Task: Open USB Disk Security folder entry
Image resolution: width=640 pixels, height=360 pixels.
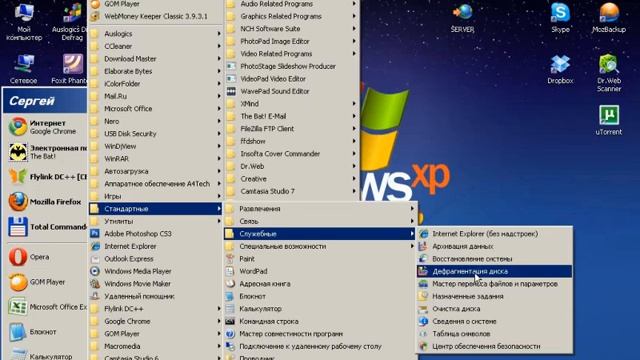Action: (x=156, y=133)
